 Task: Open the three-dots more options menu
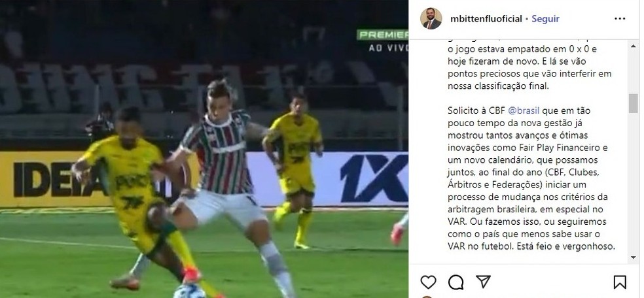coord(620,19)
